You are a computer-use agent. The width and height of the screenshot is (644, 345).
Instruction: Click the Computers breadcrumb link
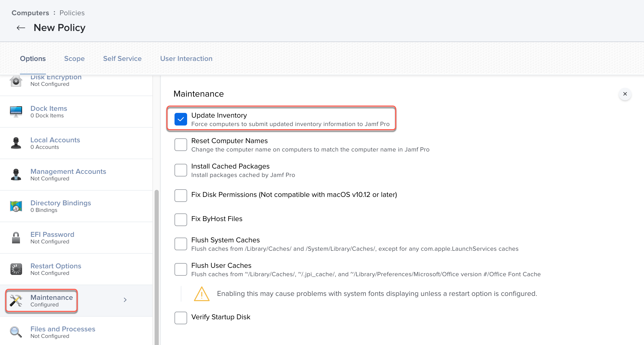coord(30,13)
